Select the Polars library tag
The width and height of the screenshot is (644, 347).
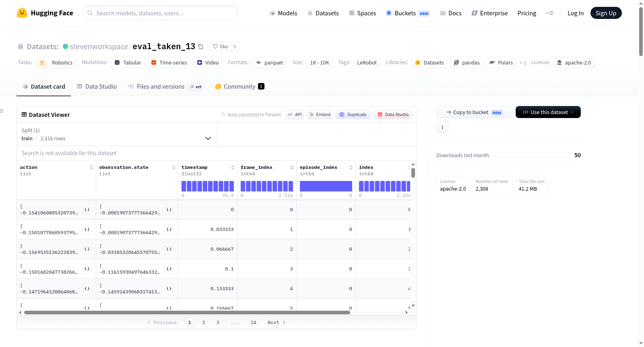point(502,62)
